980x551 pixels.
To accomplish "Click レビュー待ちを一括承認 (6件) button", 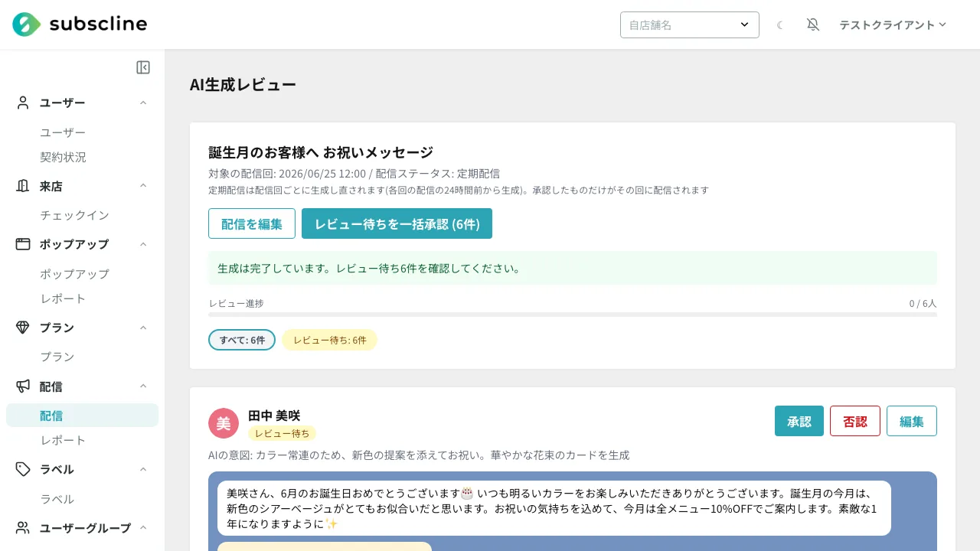I will pos(397,223).
